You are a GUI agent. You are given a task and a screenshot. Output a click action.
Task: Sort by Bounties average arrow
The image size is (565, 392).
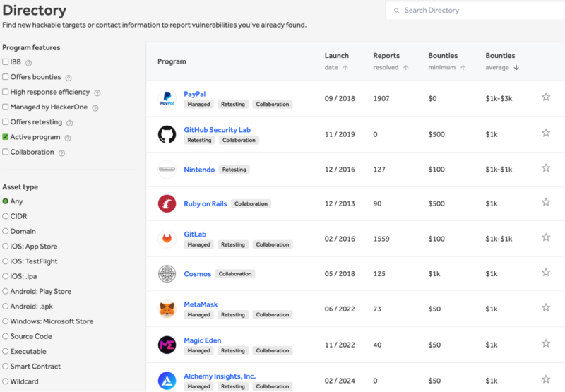pyautogui.click(x=516, y=67)
